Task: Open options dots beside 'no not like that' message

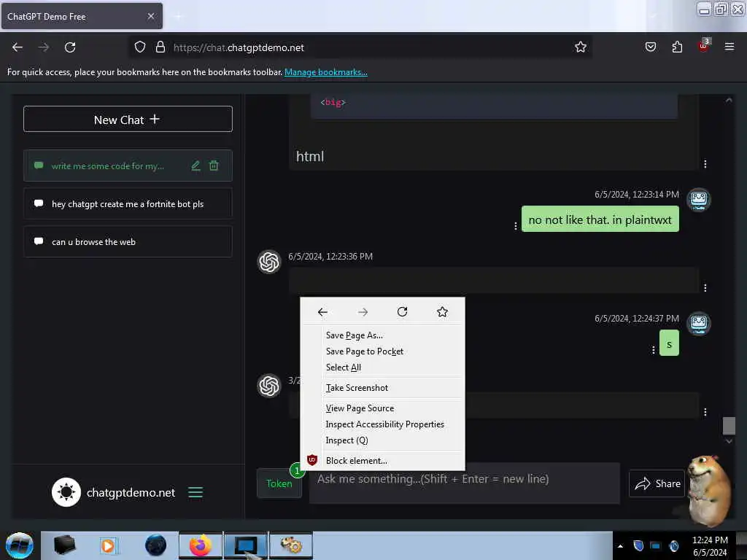Action: tap(516, 226)
